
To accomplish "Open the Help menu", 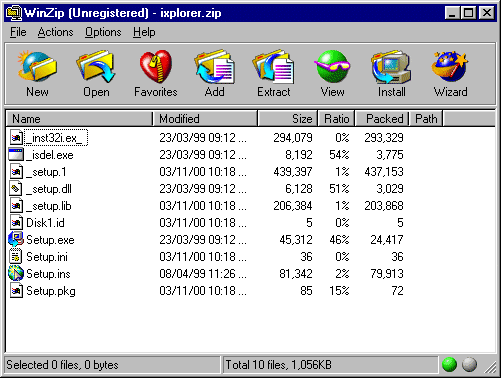I will (x=144, y=32).
